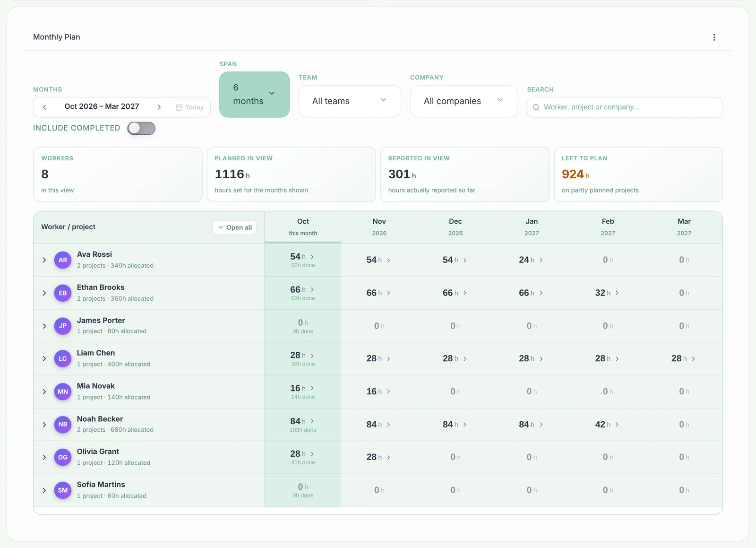Open Ethan Brooks' February 32h cell
756x548 pixels.
[607, 293]
